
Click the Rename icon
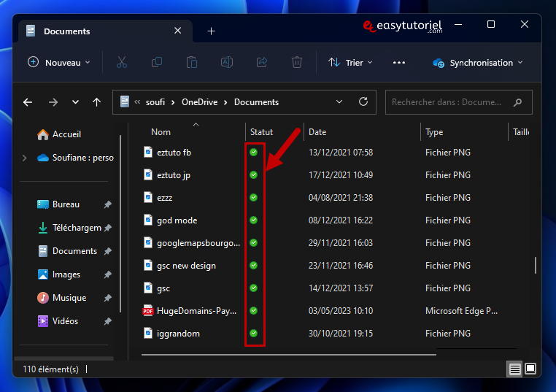[x=227, y=63]
